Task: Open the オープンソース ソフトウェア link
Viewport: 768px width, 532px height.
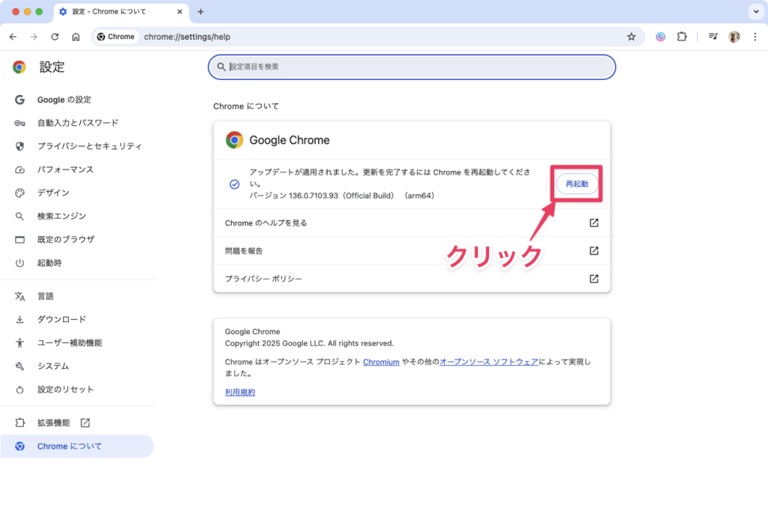Action: (x=489, y=362)
